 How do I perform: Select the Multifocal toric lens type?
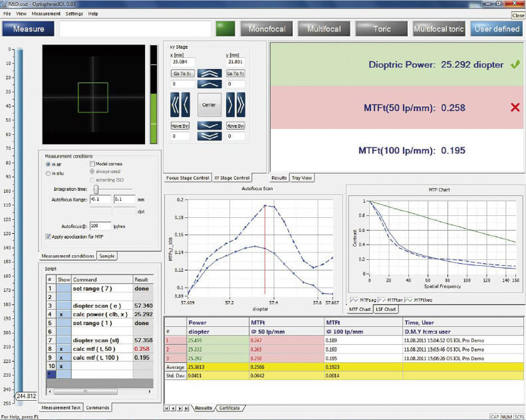click(x=438, y=29)
